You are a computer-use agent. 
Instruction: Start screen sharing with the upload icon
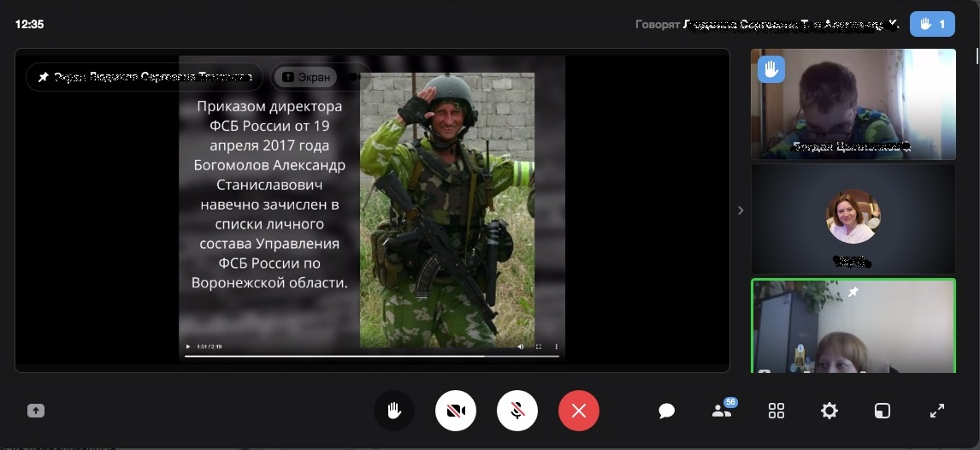[36, 411]
